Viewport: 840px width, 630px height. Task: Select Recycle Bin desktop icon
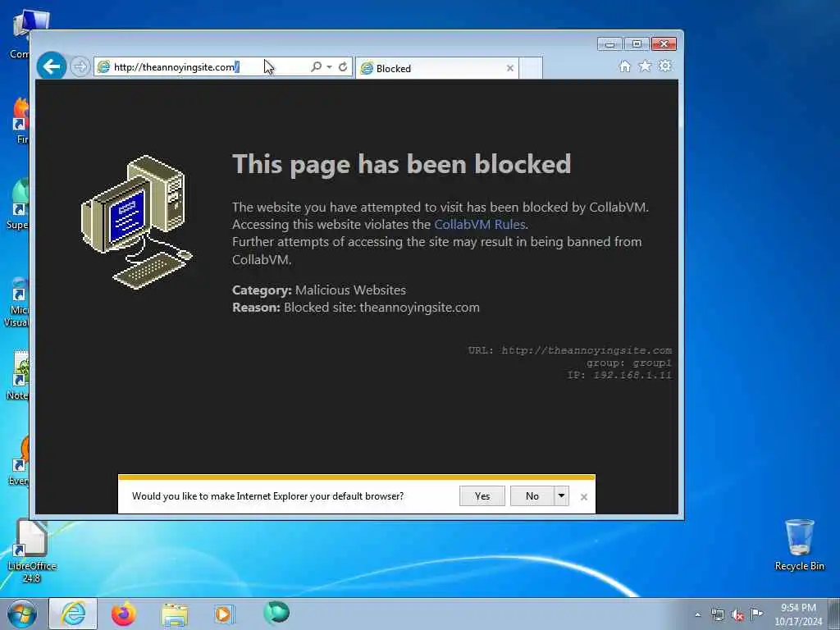[799, 545]
